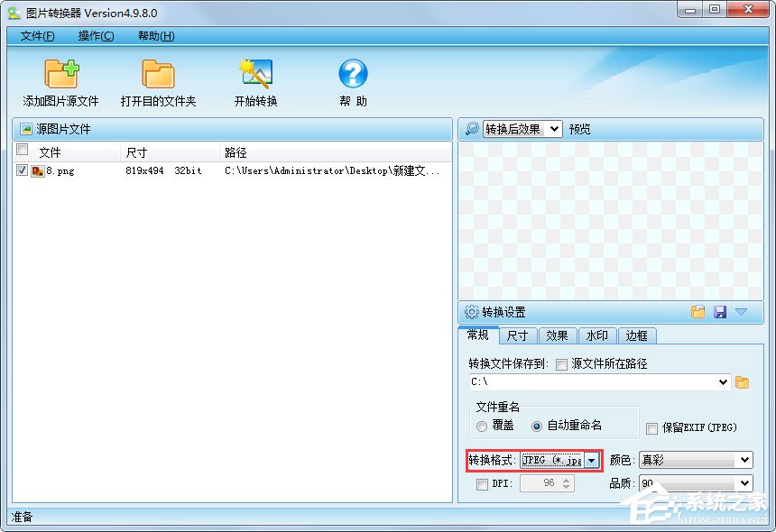This screenshot has height=532, width=776.
Task: Click the preview magnifier icon
Action: tap(471, 128)
